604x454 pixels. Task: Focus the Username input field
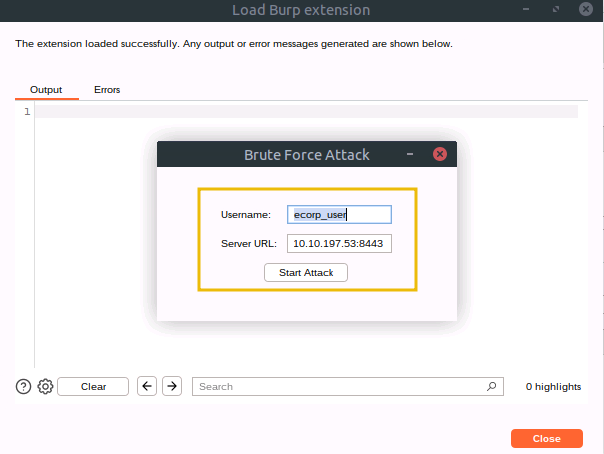[x=339, y=214]
